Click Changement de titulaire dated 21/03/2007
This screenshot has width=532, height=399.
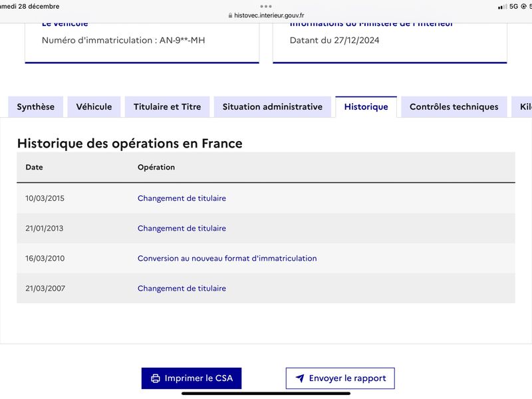pyautogui.click(x=182, y=289)
